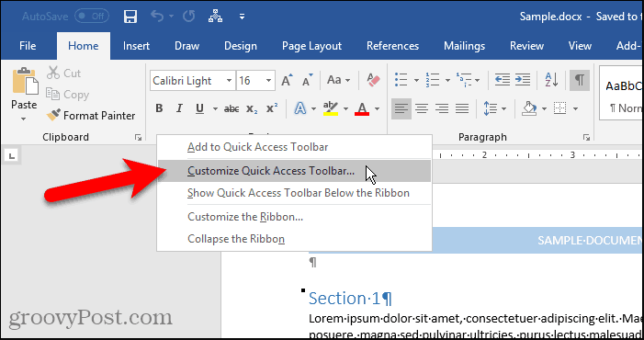Switch to the References tab

pos(392,46)
